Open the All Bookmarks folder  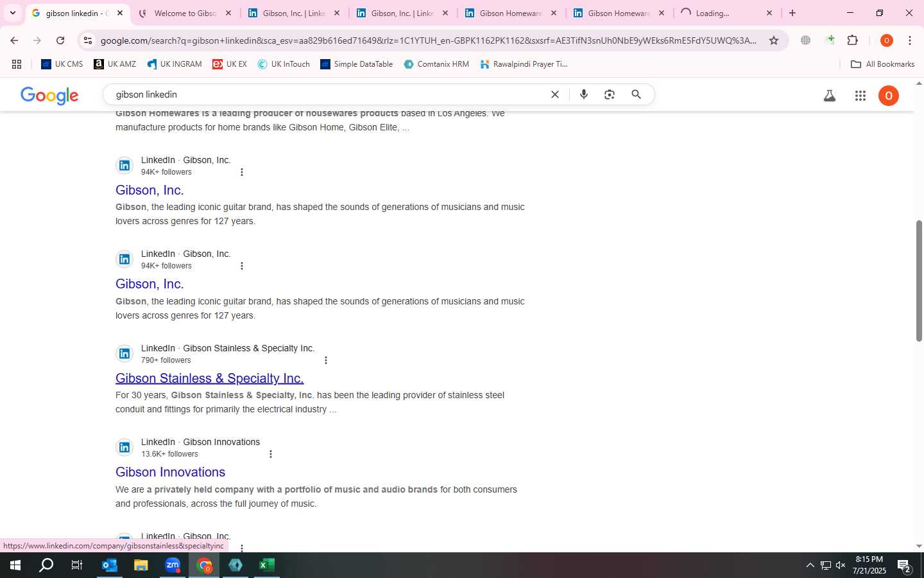pyautogui.click(x=882, y=64)
